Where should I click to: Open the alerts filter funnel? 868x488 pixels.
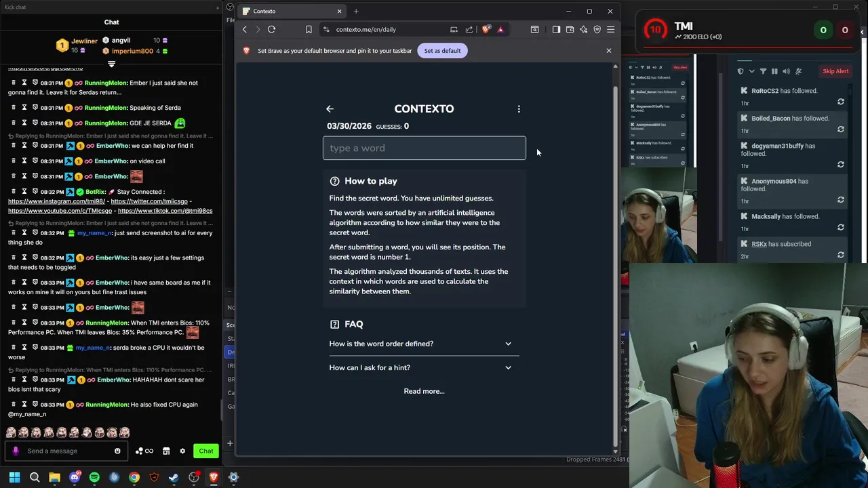tap(763, 71)
